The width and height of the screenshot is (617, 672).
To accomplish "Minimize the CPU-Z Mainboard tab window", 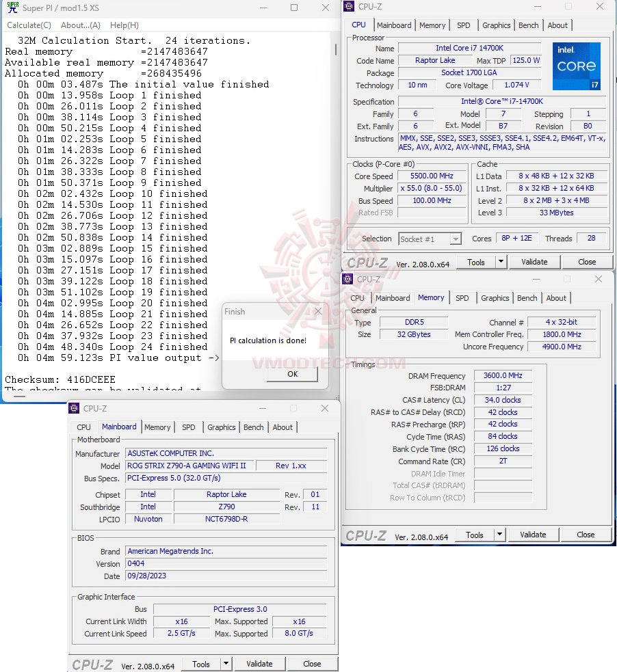I will pyautogui.click(x=263, y=408).
